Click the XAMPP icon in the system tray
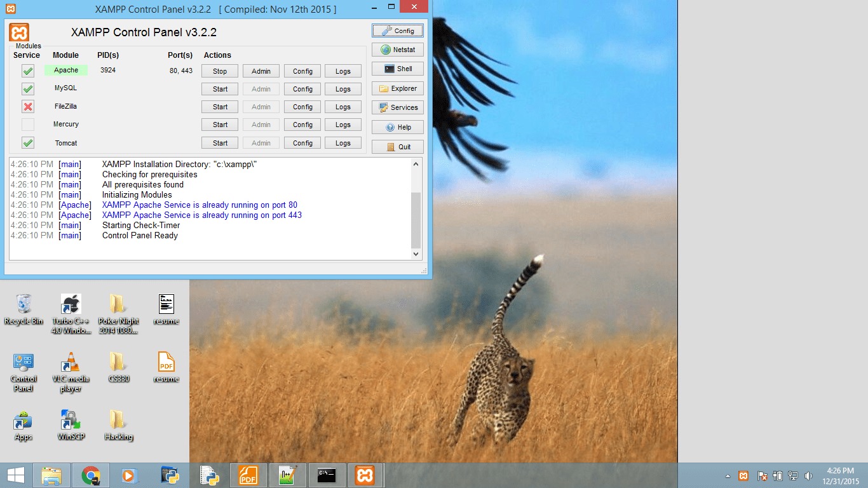The height and width of the screenshot is (488, 868). click(743, 475)
